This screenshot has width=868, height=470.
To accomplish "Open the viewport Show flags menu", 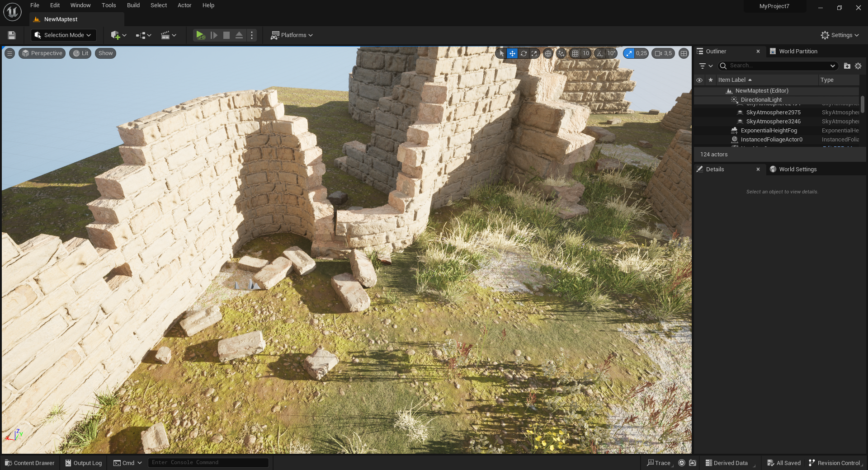I will (106, 53).
